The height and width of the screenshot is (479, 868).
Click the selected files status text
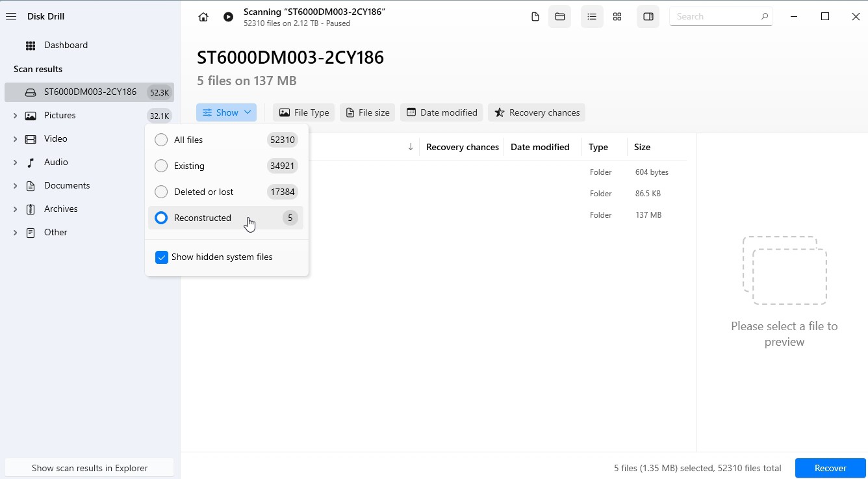point(697,468)
